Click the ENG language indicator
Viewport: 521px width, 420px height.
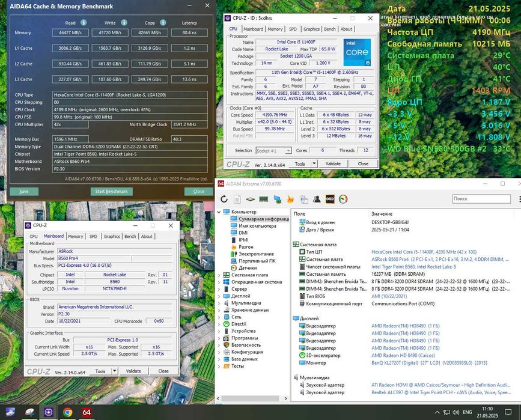467,412
